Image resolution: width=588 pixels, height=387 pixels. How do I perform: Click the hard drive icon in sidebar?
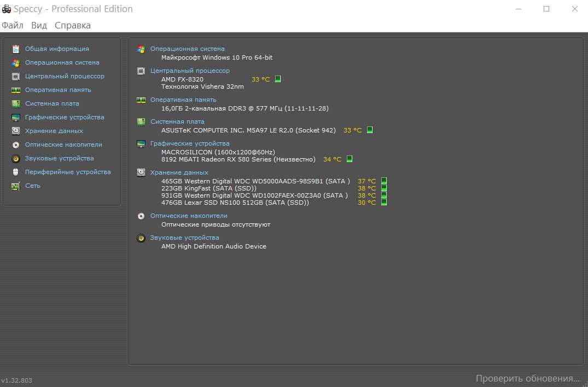[x=16, y=131]
